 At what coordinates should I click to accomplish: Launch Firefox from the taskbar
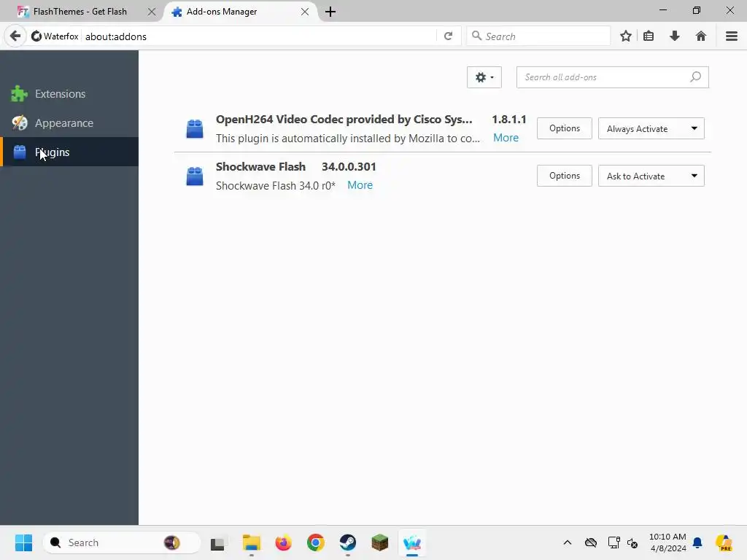[x=283, y=542]
